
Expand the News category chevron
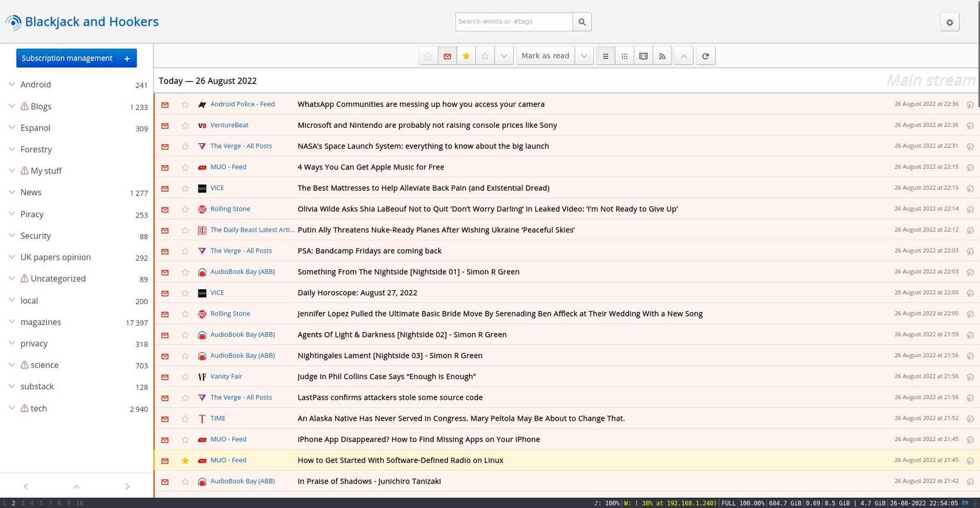pyautogui.click(x=12, y=193)
